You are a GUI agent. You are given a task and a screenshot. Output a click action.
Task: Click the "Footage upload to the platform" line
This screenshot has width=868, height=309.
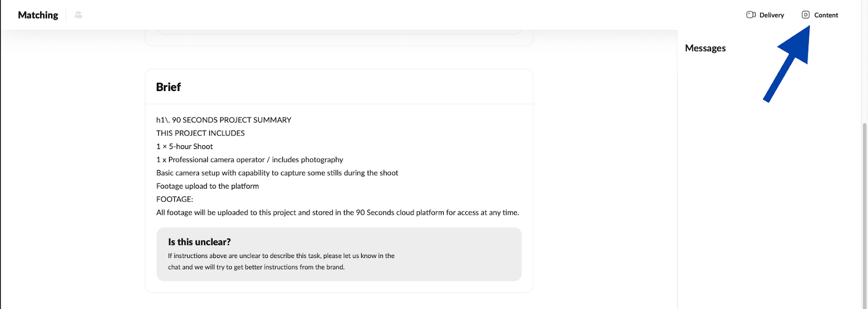coord(207,186)
